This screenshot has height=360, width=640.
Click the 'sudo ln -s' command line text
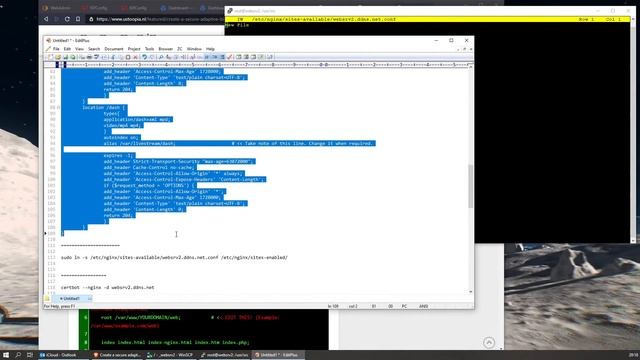(174, 258)
